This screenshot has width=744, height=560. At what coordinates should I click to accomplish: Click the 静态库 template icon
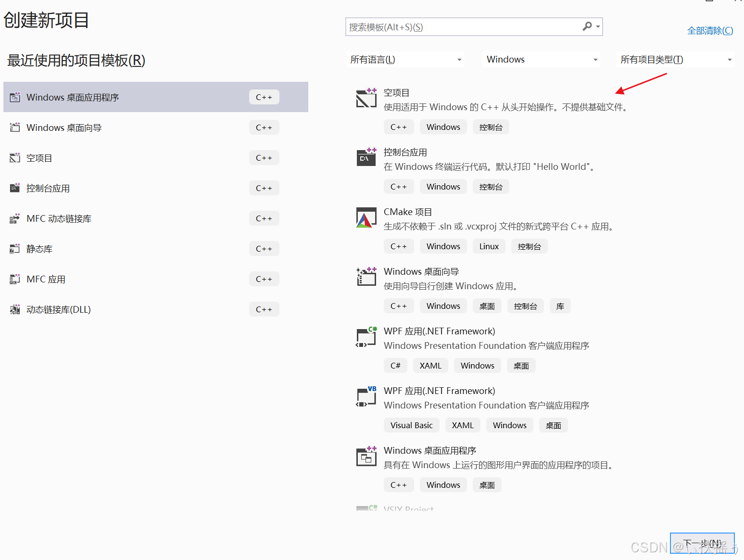pos(15,249)
